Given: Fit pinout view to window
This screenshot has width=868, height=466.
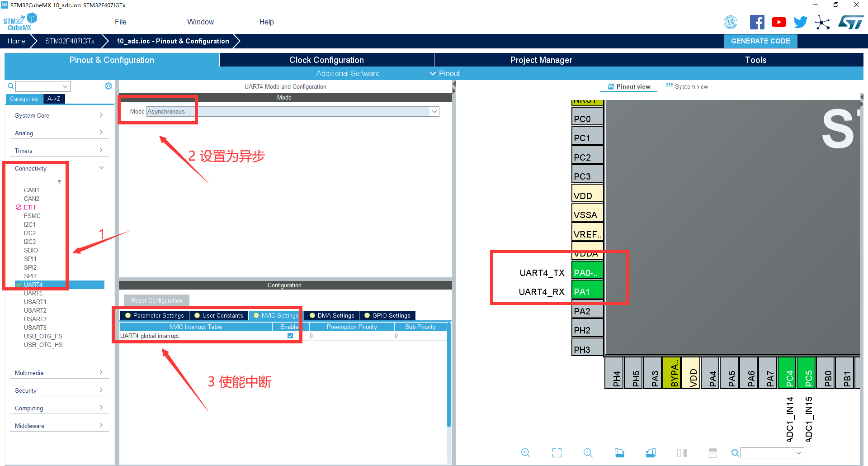Looking at the screenshot, I should [557, 453].
